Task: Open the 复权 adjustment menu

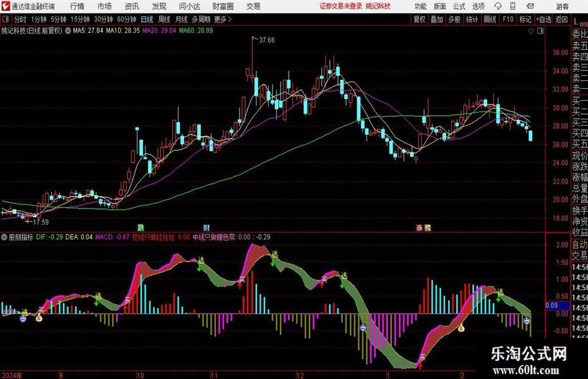Action: [x=419, y=19]
